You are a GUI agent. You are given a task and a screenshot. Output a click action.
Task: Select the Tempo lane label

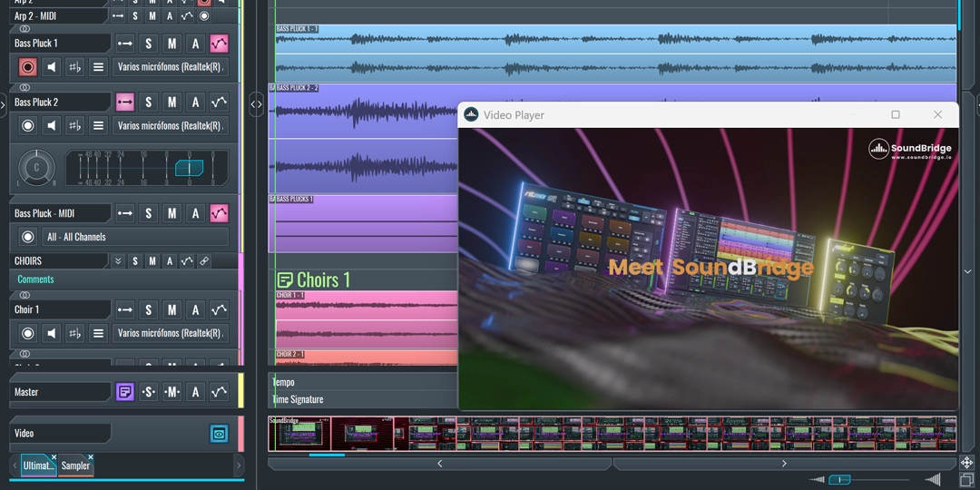[283, 382]
